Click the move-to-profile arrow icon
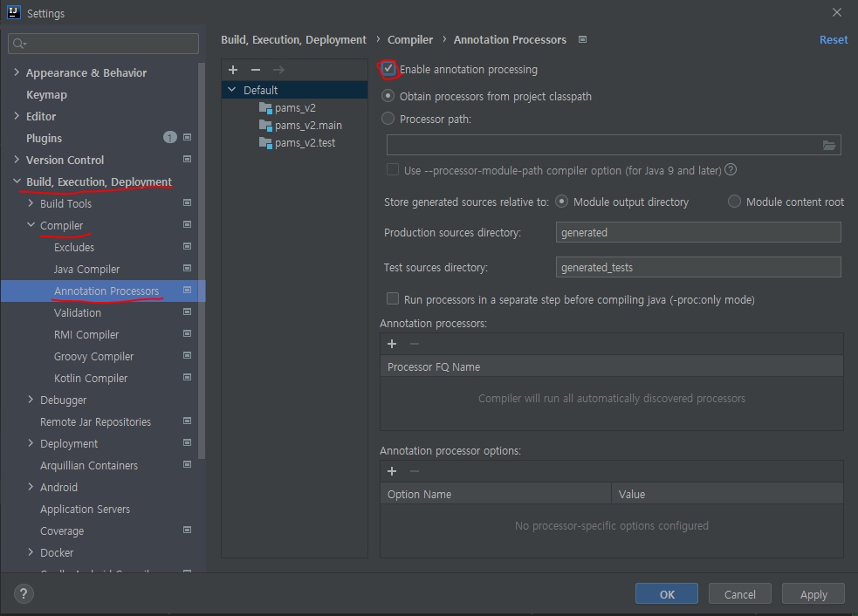 [x=278, y=70]
